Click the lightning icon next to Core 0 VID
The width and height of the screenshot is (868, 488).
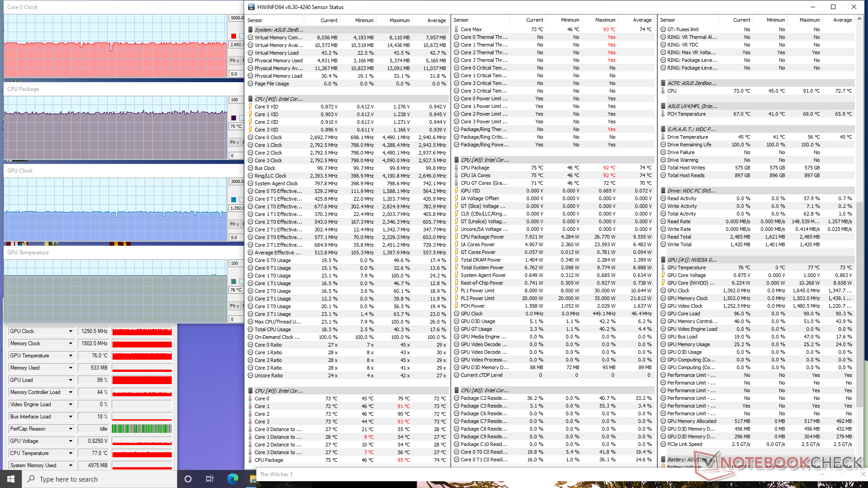coord(250,107)
